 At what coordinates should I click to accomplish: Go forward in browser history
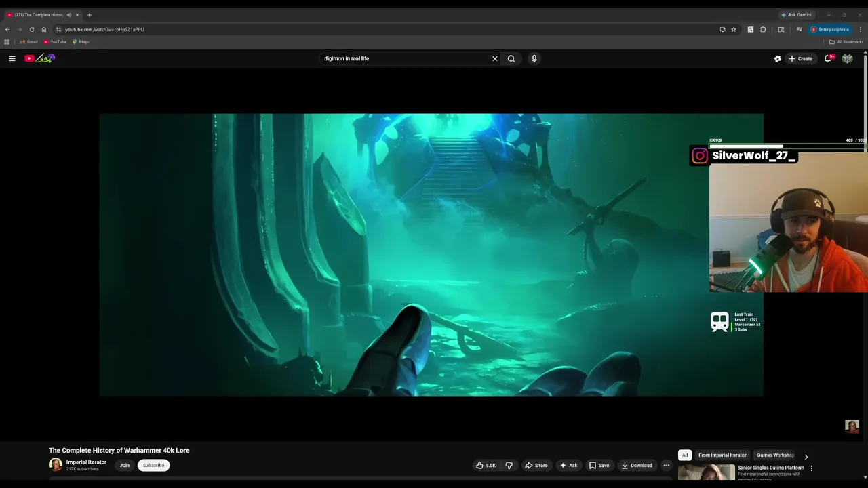click(x=19, y=29)
